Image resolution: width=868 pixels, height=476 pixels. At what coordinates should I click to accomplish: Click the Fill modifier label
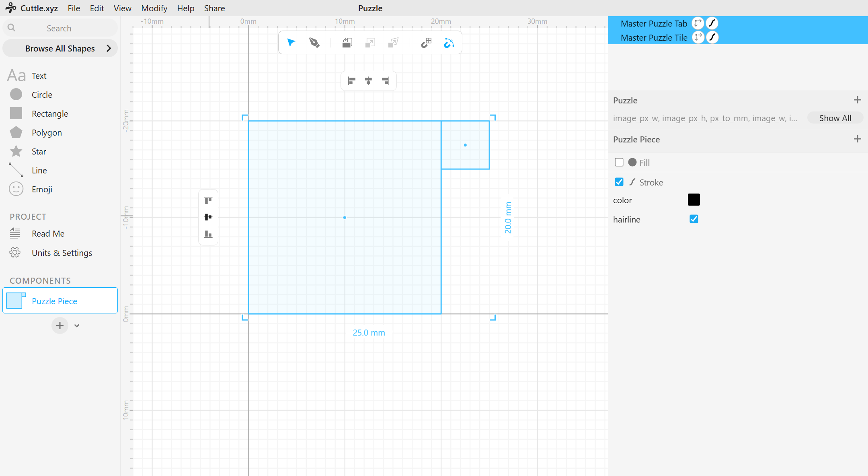click(x=644, y=163)
